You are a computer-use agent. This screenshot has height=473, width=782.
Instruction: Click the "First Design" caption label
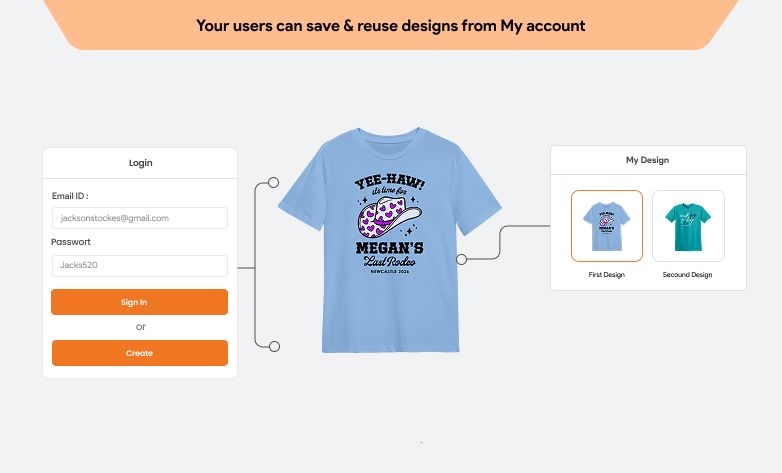(x=606, y=275)
